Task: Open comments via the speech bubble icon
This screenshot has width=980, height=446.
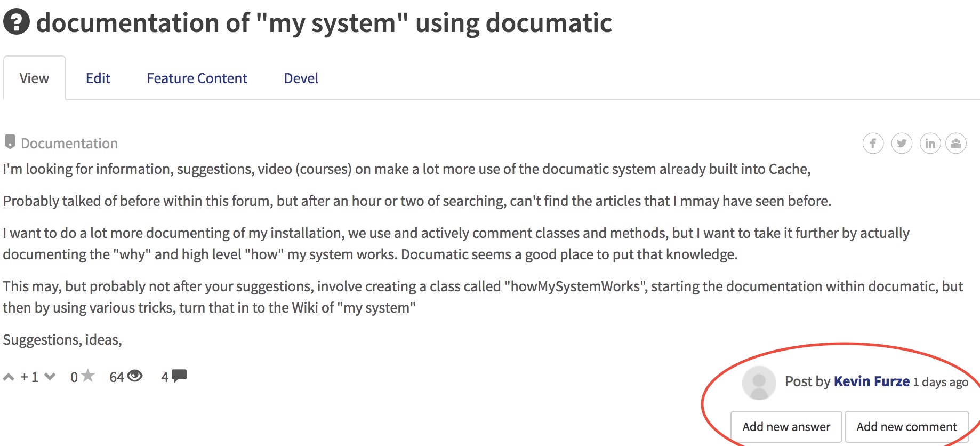Action: click(179, 376)
